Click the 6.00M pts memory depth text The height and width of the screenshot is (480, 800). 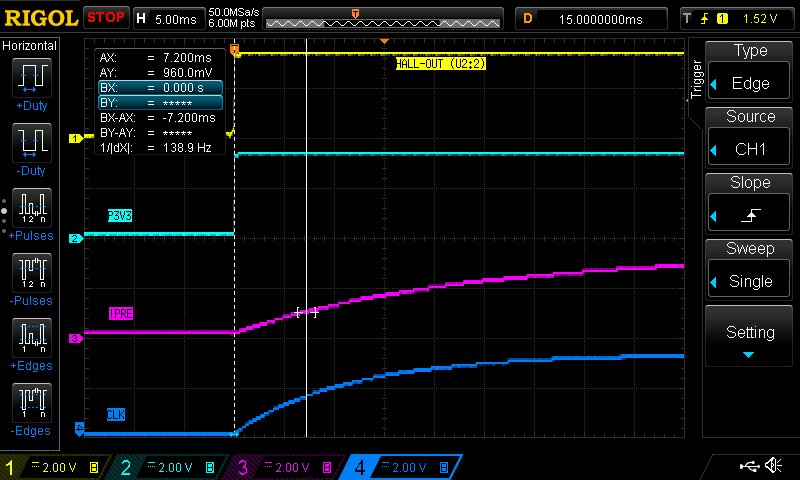coord(232,23)
